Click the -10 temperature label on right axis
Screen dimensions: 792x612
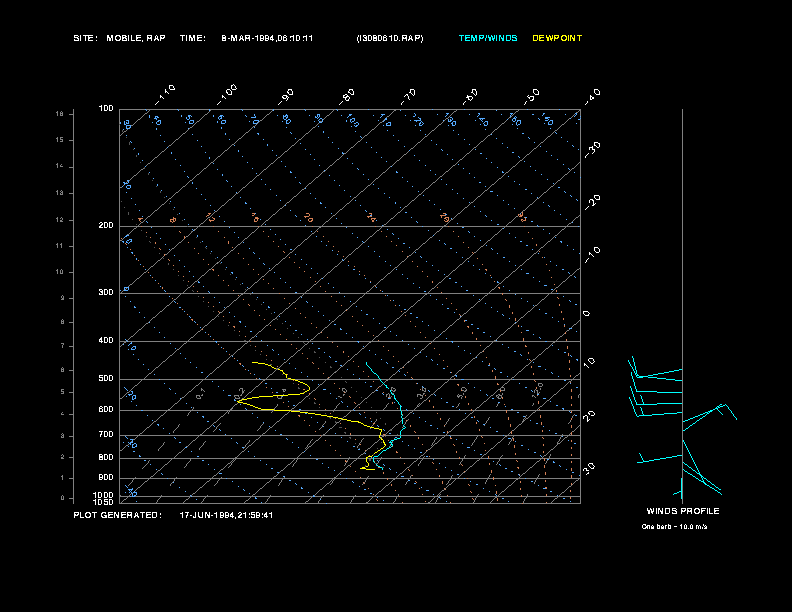[592, 254]
